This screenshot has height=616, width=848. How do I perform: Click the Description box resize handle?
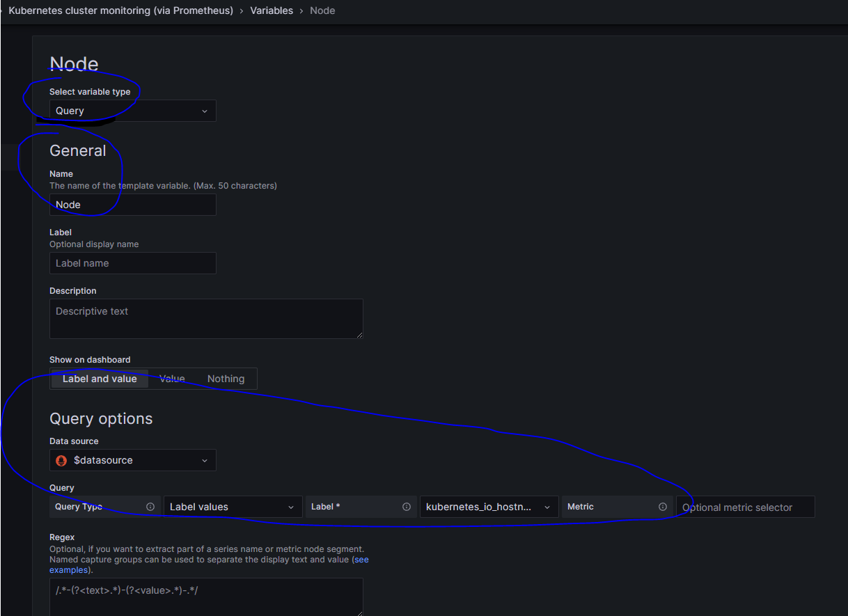[x=359, y=335]
